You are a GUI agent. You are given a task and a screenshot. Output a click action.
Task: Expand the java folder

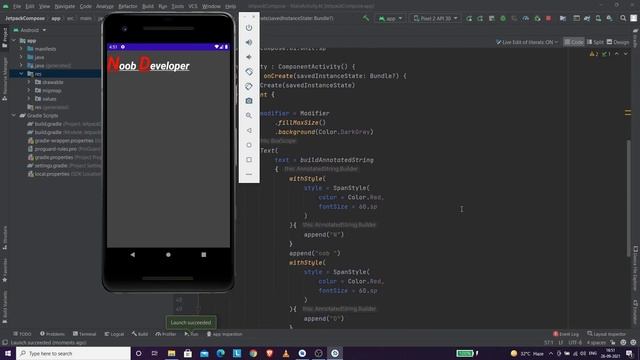tap(21, 57)
